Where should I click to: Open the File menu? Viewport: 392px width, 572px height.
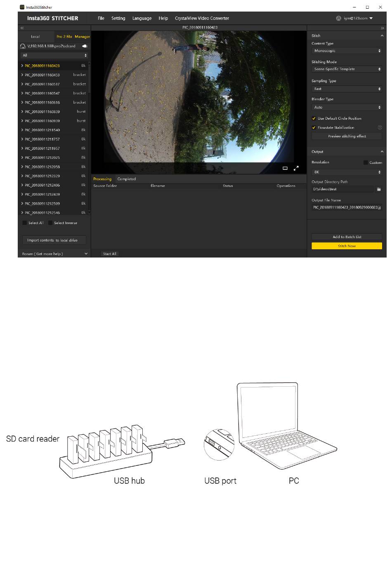coord(101,18)
